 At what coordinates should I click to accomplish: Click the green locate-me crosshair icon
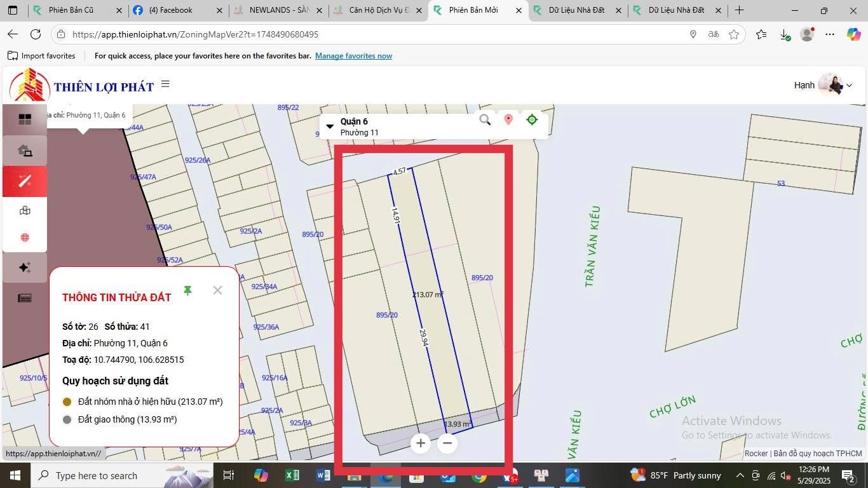532,119
